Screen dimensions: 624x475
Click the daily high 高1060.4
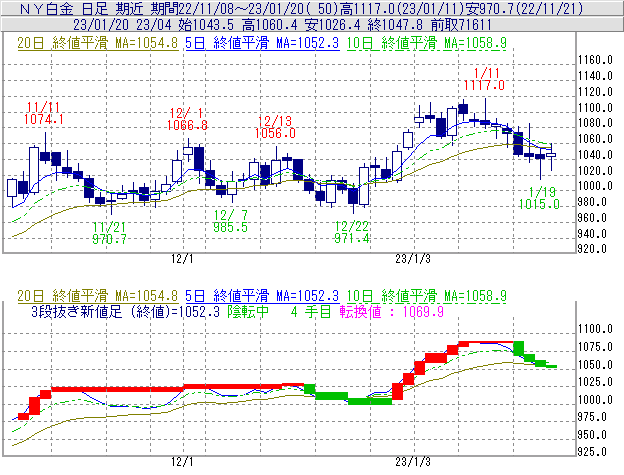click(x=269, y=25)
